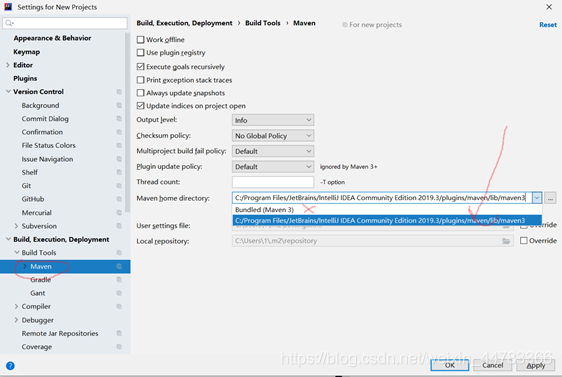Image resolution: width=562 pixels, height=377 pixels.
Task: Click the search magnifier icon in settings
Action: (9, 23)
